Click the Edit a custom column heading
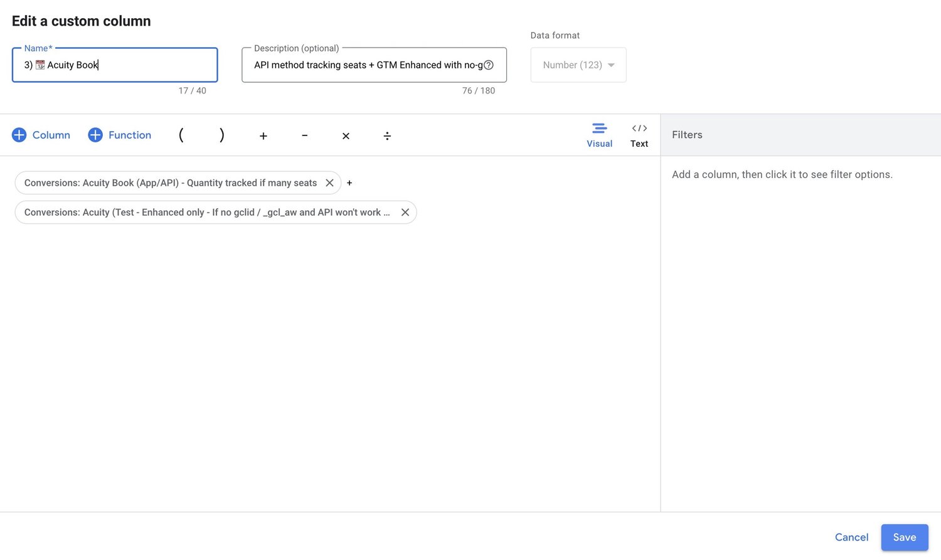Image resolution: width=941 pixels, height=560 pixels. (82, 21)
